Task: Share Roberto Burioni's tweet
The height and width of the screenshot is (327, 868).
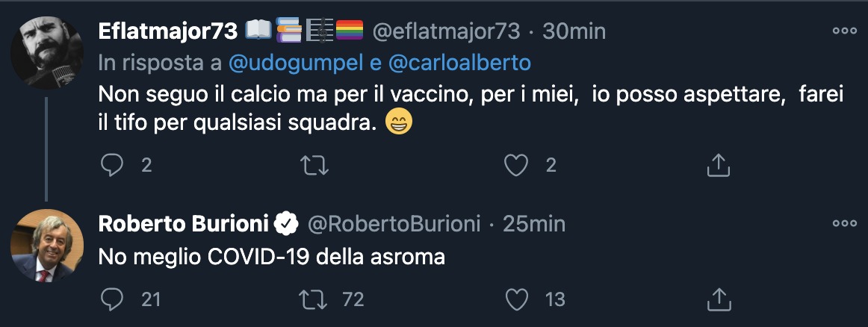Action: [717, 299]
